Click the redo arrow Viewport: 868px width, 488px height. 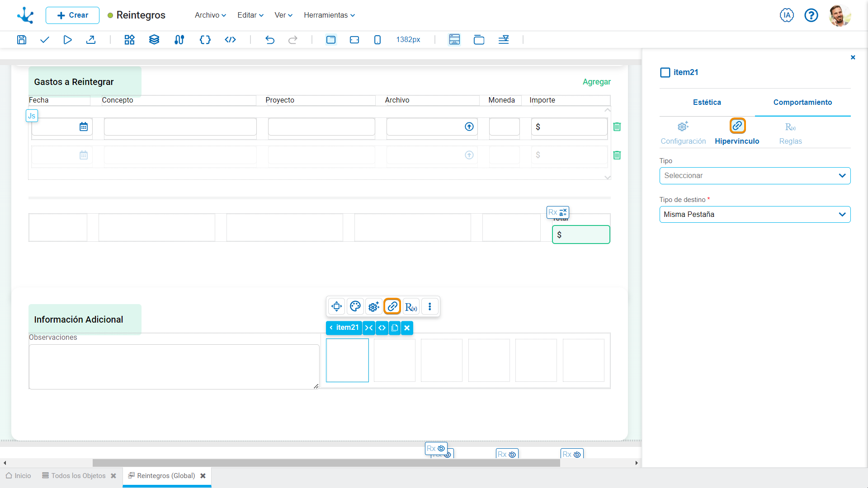[x=293, y=40]
